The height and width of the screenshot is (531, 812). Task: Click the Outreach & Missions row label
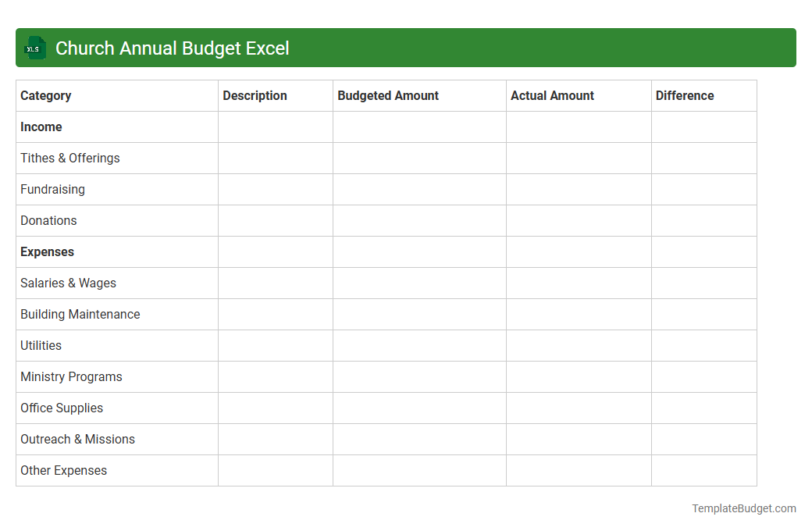(x=77, y=439)
